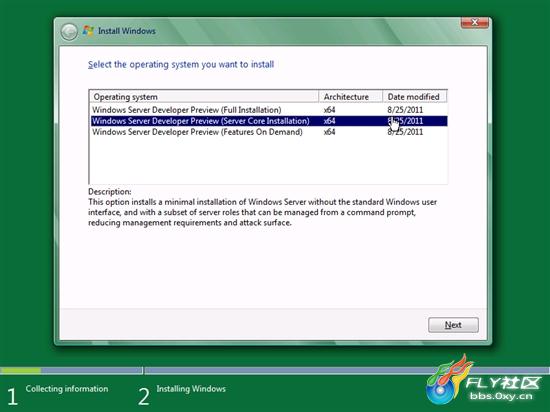Close the Install Windows dialog
This screenshot has height=412, width=550.
pyautogui.click(x=474, y=23)
